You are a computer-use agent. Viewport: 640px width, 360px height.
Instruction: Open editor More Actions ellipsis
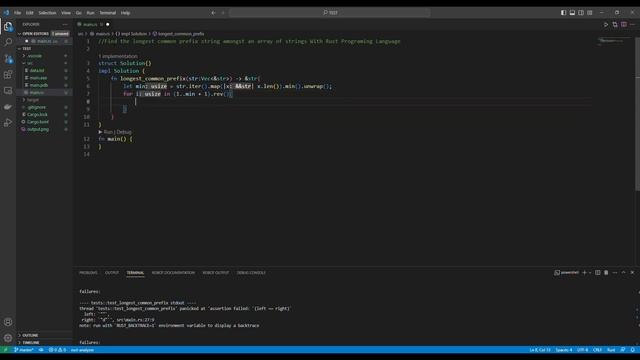pos(632,24)
